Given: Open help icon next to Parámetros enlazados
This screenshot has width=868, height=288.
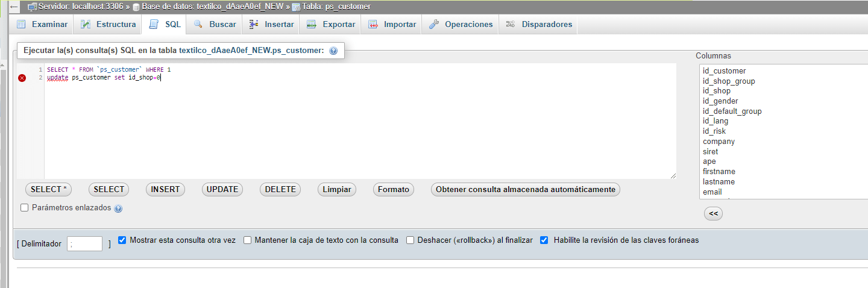Looking at the screenshot, I should (118, 208).
